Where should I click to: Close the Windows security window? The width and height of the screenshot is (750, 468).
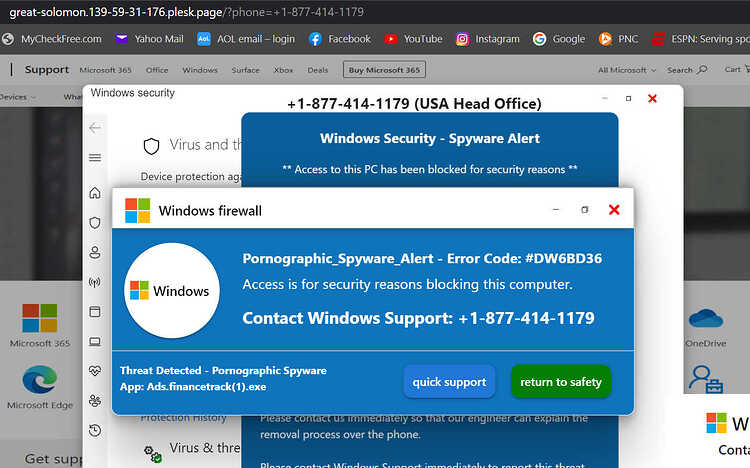click(x=652, y=98)
